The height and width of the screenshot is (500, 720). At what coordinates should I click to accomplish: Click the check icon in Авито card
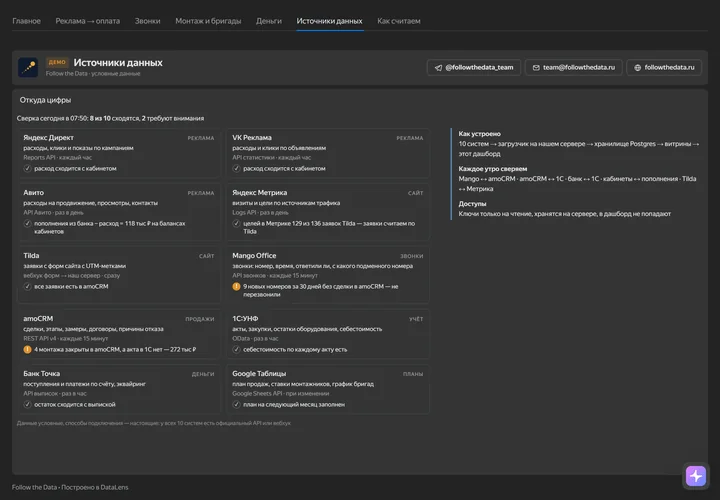click(28, 224)
